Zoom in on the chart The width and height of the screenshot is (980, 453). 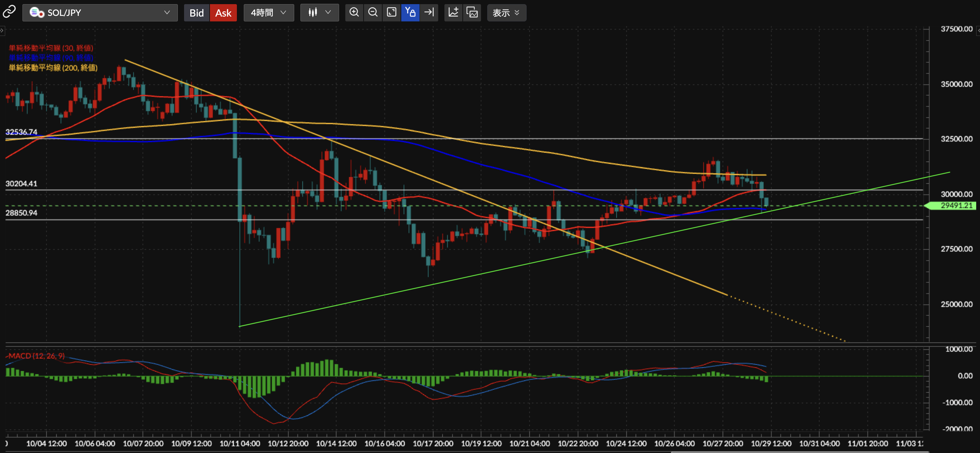tap(354, 12)
